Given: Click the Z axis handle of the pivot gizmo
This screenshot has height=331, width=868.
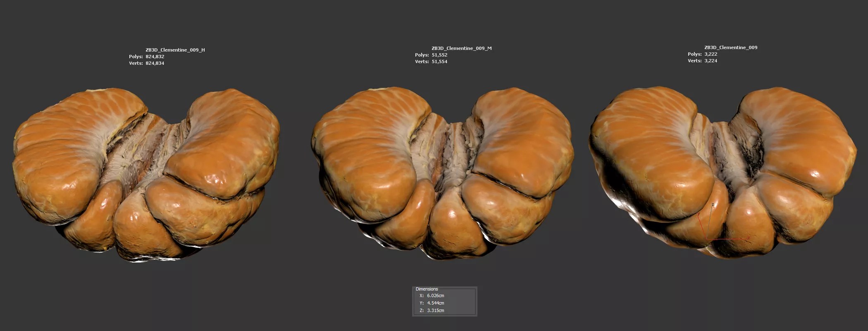Looking at the screenshot, I should tap(713, 205).
